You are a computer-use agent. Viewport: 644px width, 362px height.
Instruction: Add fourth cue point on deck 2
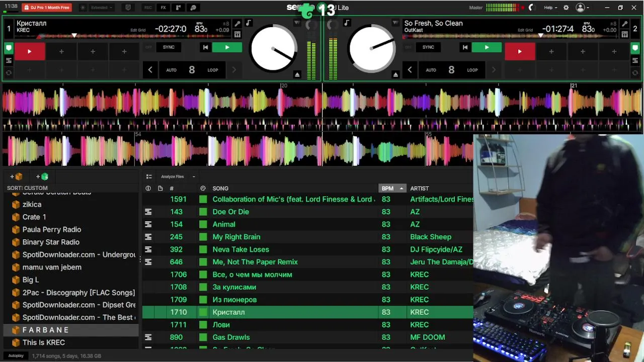click(x=614, y=51)
